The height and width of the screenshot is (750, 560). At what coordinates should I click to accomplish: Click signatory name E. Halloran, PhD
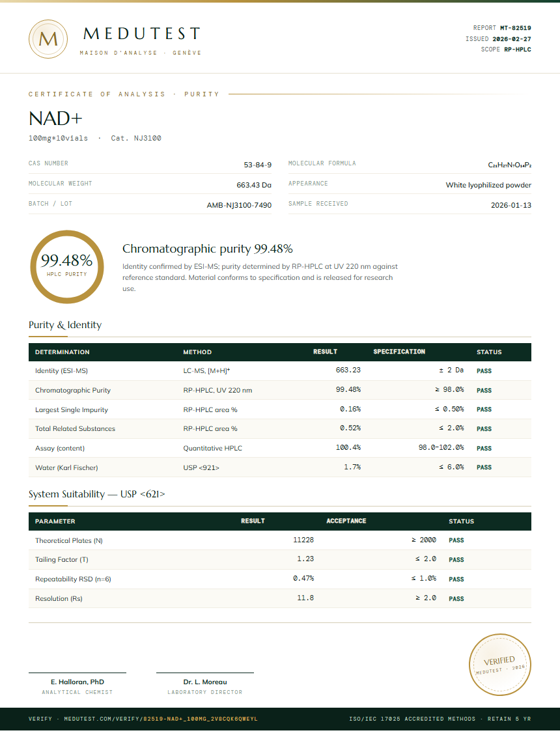77,682
